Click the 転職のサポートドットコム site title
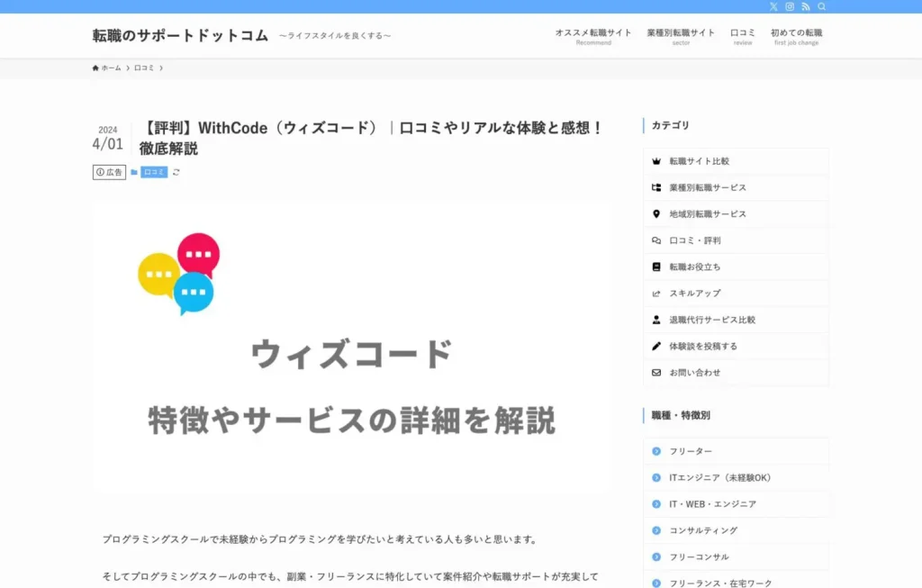 click(180, 36)
